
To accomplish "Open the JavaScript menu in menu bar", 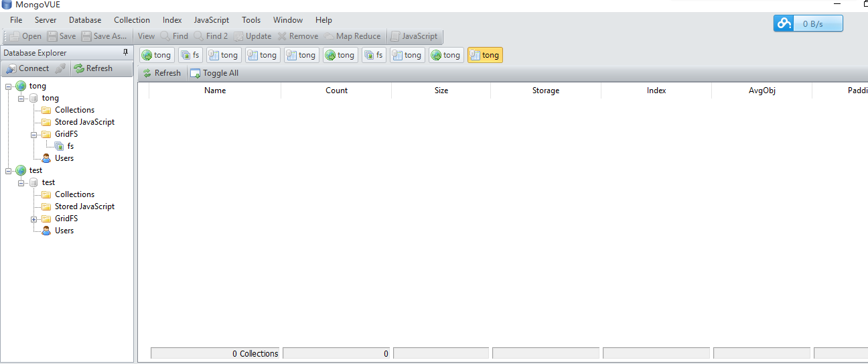I will coord(212,20).
